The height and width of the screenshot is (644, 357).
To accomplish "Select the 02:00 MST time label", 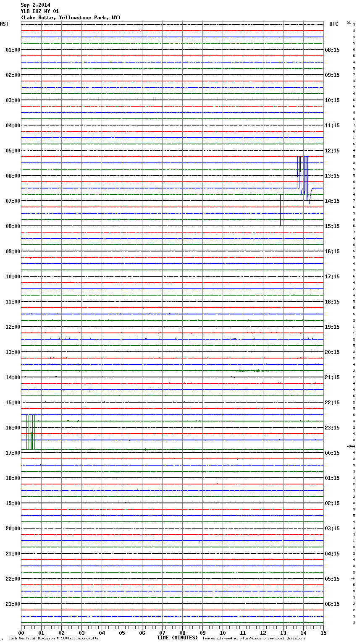I will (13, 75).
